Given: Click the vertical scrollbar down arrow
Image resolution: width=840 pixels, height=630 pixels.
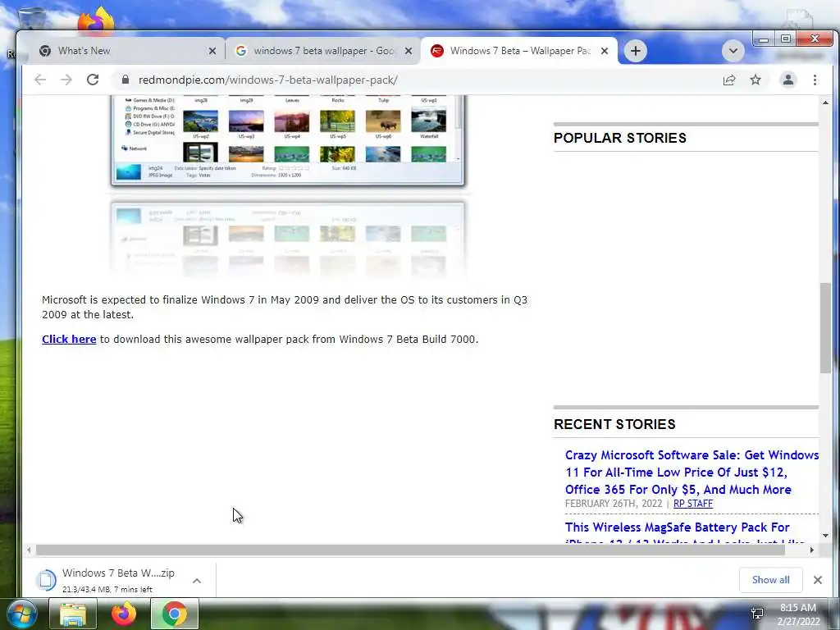Looking at the screenshot, I should tap(825, 535).
